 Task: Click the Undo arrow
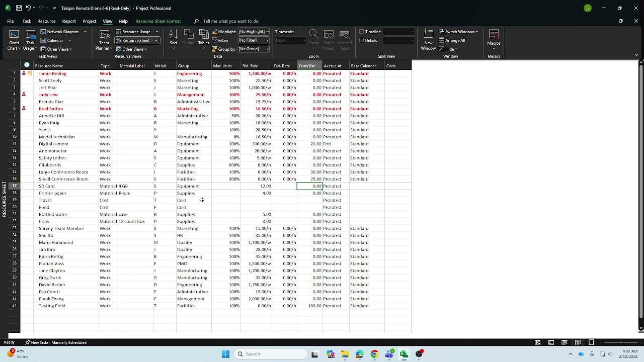pyautogui.click(x=29, y=8)
